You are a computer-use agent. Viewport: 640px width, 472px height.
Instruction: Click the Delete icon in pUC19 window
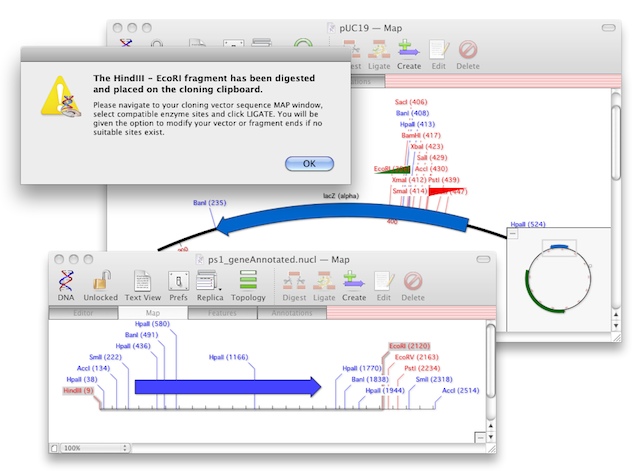point(468,53)
